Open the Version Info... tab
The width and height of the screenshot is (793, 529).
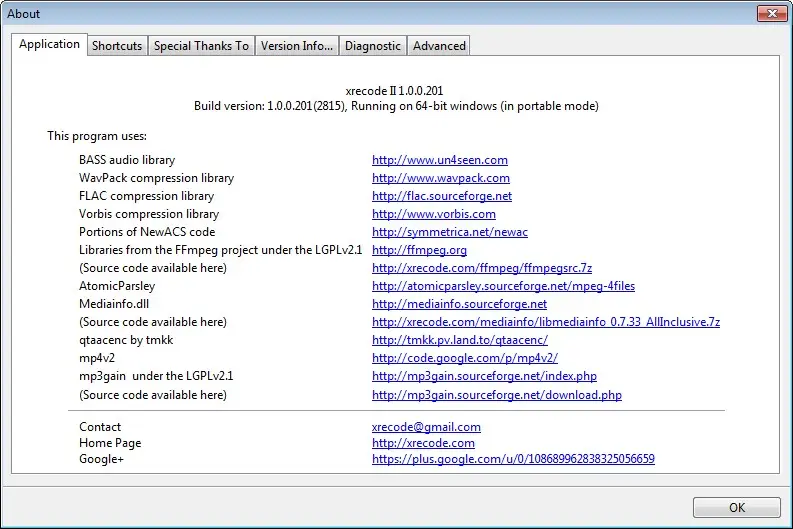tap(296, 46)
